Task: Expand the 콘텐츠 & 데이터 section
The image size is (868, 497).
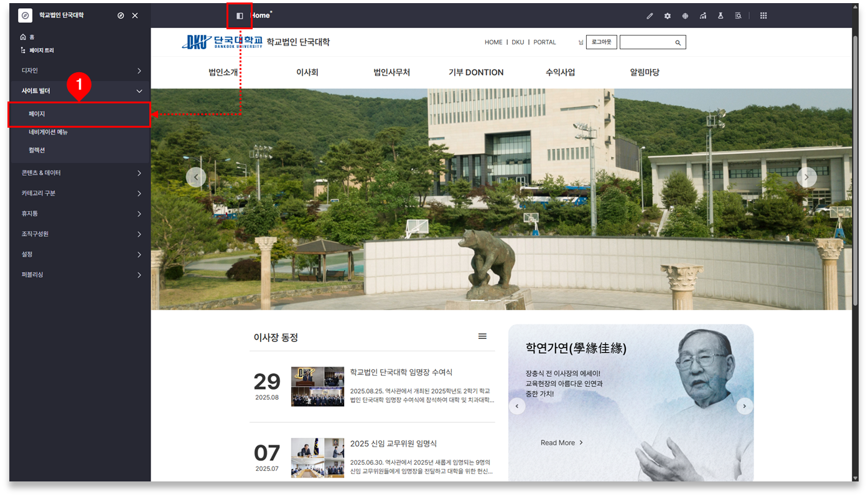Action: [x=80, y=173]
